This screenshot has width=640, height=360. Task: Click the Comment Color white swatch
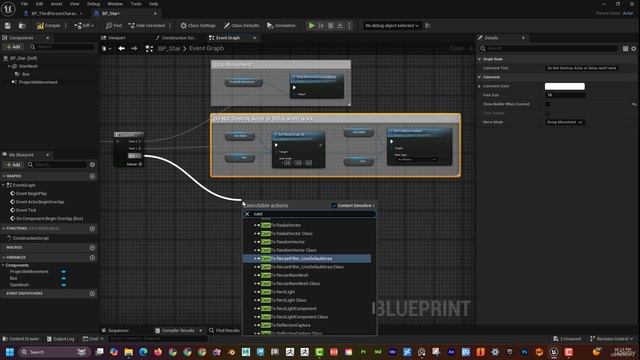pyautogui.click(x=564, y=86)
